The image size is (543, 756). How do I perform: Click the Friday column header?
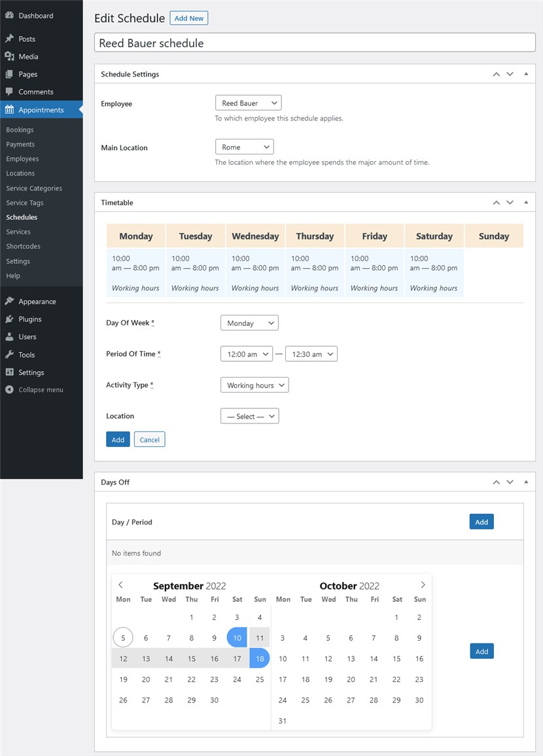pos(374,236)
